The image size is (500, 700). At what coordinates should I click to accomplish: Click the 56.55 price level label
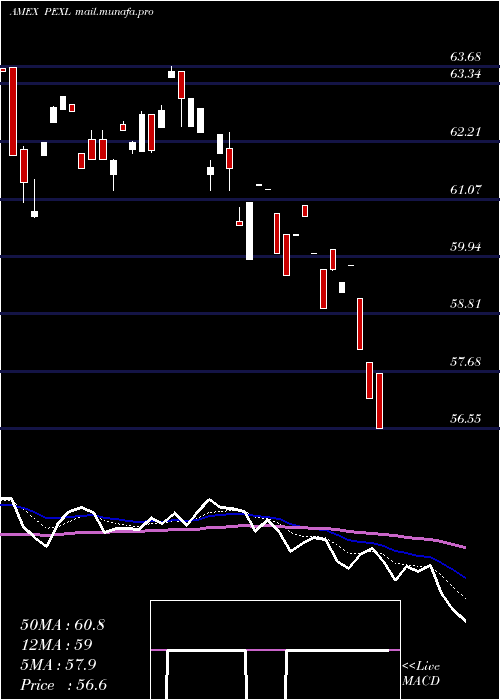pos(466,419)
